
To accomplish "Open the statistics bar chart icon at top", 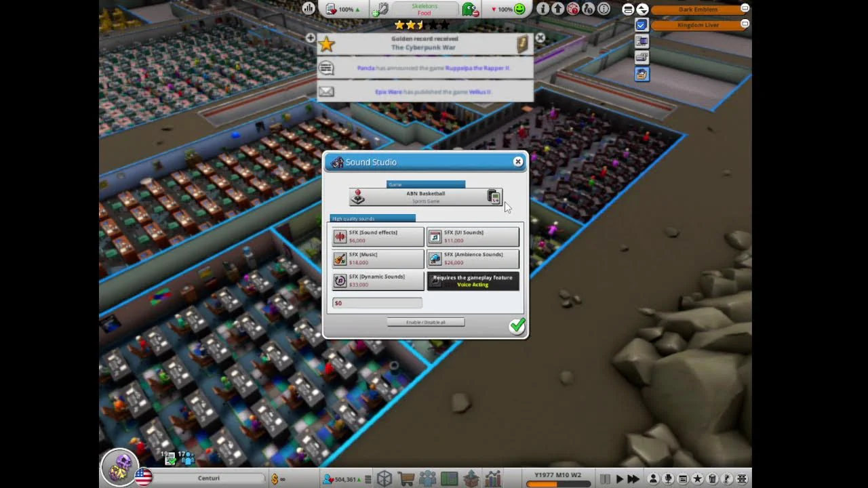I will pyautogui.click(x=309, y=9).
